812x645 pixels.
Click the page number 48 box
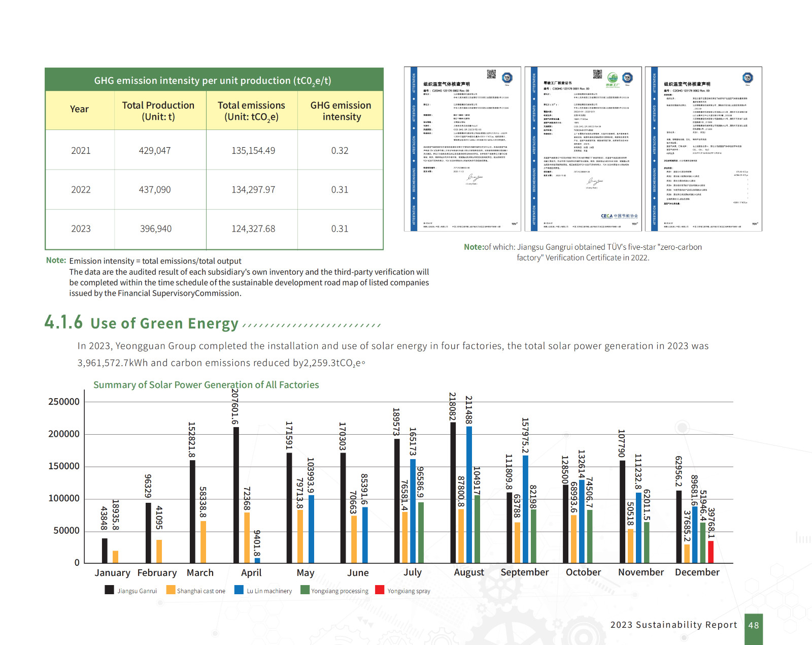pyautogui.click(x=754, y=626)
